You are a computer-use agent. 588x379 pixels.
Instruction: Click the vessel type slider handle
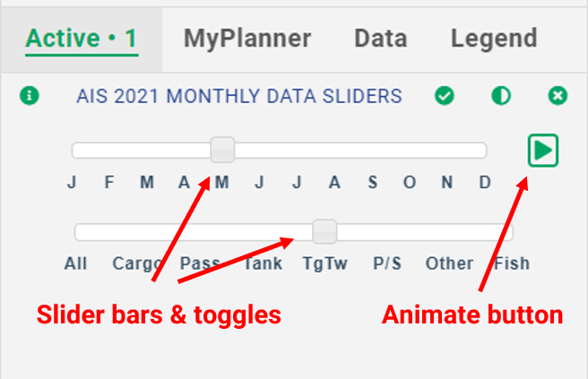(324, 232)
